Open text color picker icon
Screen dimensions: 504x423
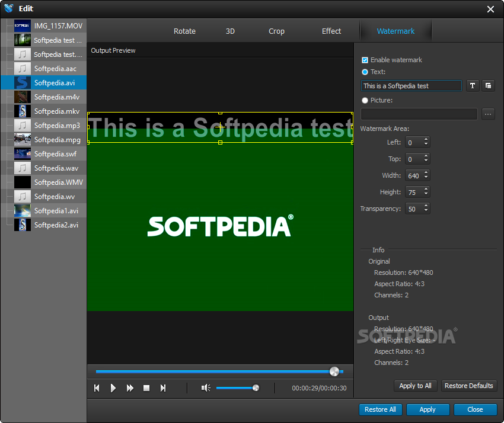488,86
